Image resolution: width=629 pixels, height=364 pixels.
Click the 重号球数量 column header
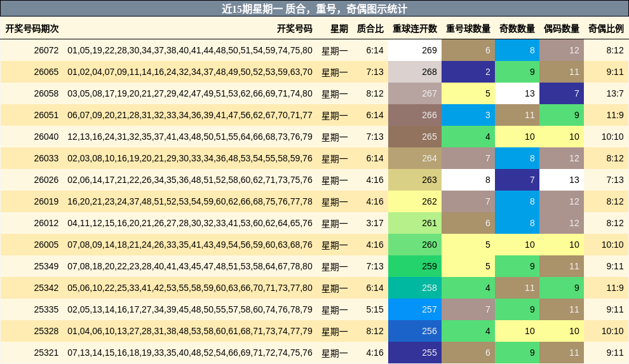(x=468, y=29)
